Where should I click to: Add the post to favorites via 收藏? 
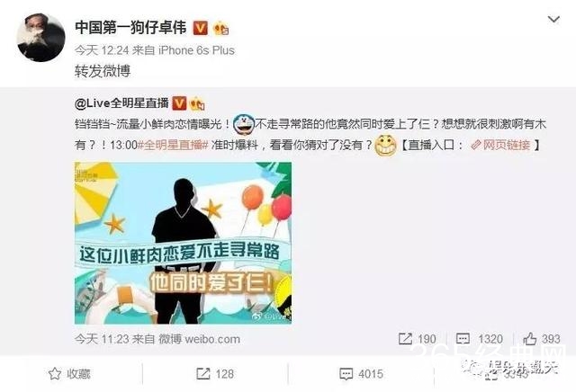click(69, 374)
